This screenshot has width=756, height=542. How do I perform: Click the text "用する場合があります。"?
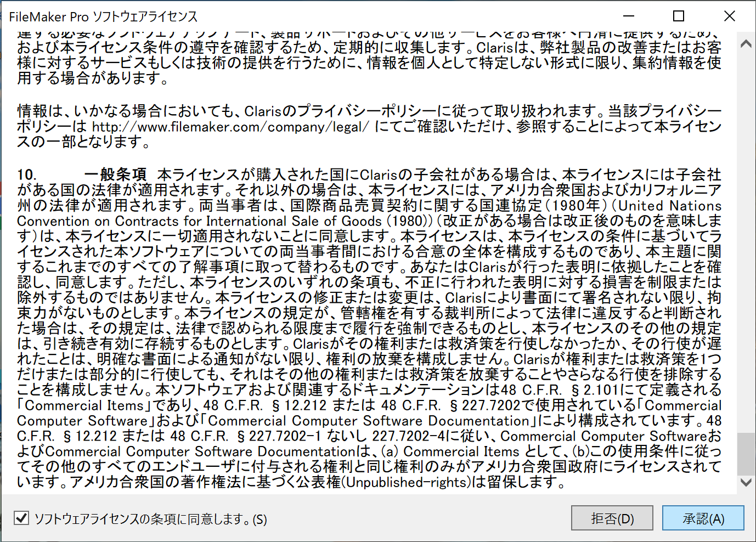click(94, 78)
